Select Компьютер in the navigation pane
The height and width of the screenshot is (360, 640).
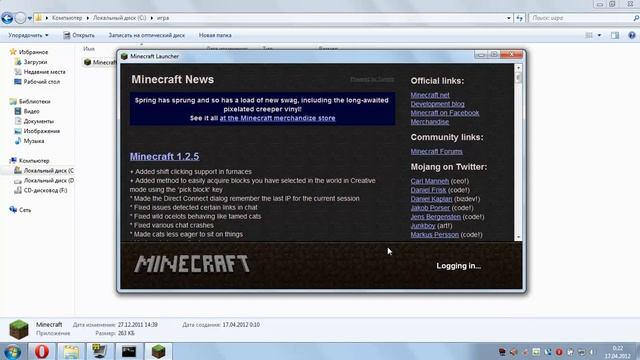29,160
